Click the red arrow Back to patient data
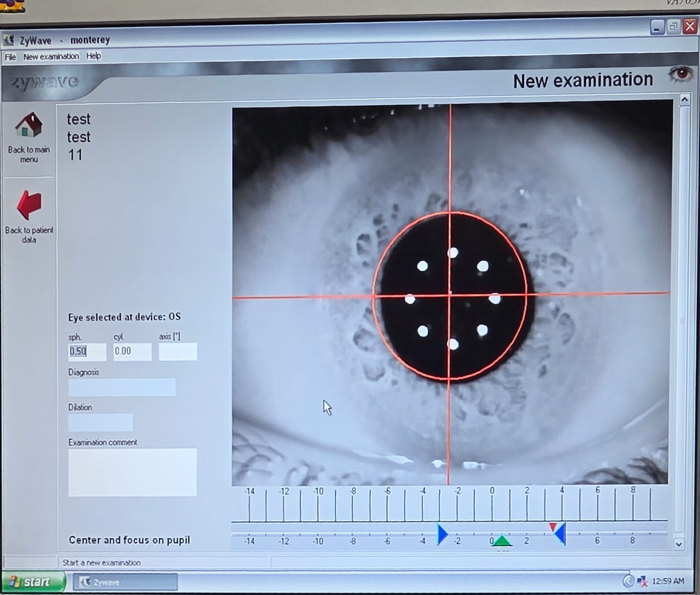 click(29, 205)
